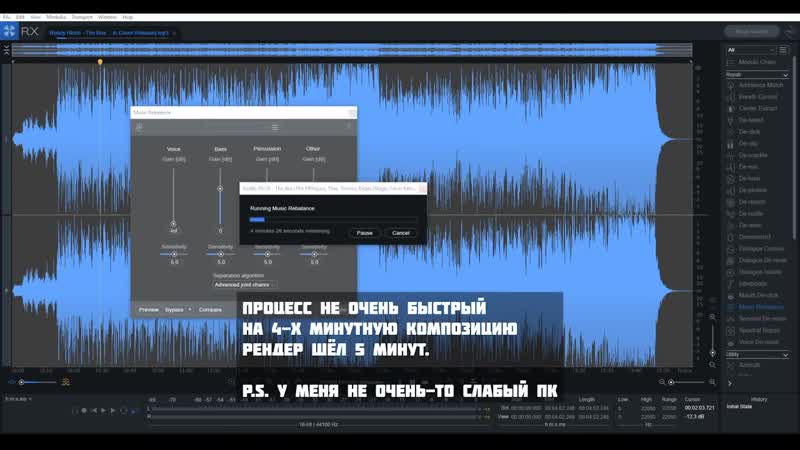Cancel the Music Rebalance render
This screenshot has width=800, height=450.
pyautogui.click(x=400, y=232)
